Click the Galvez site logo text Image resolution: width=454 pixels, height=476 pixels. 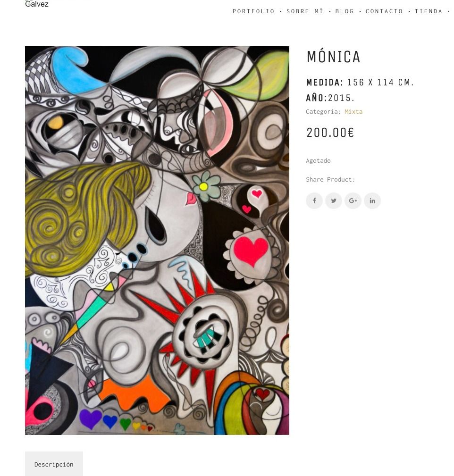click(x=37, y=4)
